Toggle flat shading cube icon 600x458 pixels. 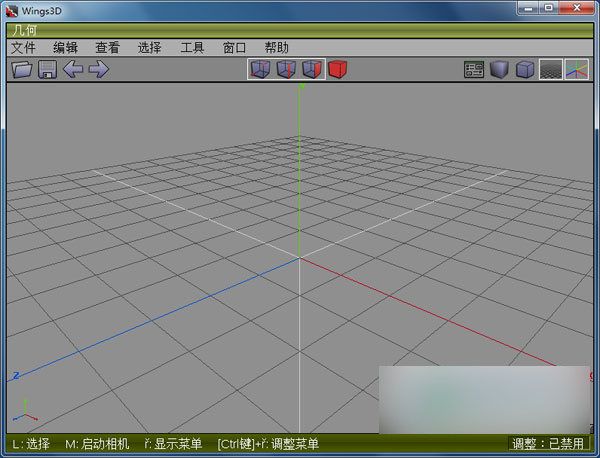(499, 70)
